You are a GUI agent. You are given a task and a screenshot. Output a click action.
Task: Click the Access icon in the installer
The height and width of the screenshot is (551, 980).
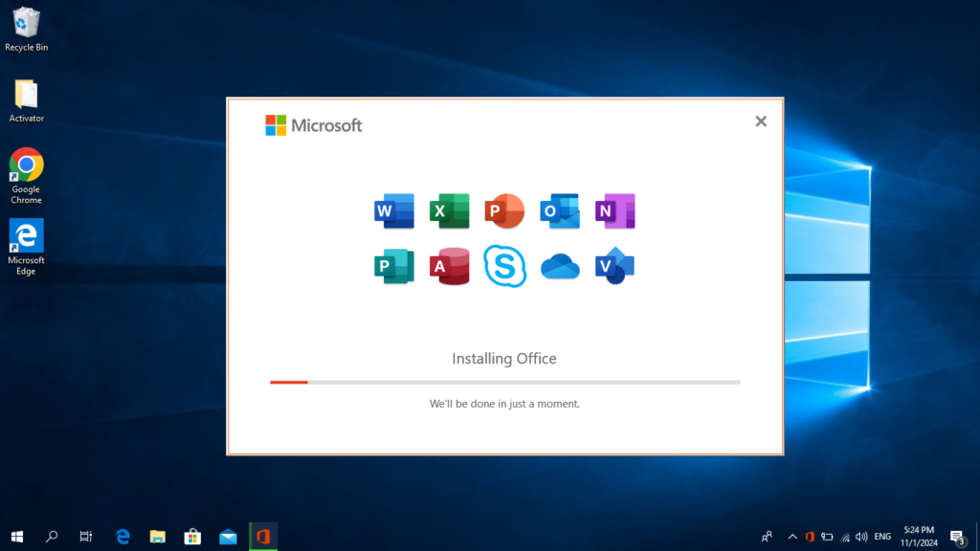(x=450, y=267)
